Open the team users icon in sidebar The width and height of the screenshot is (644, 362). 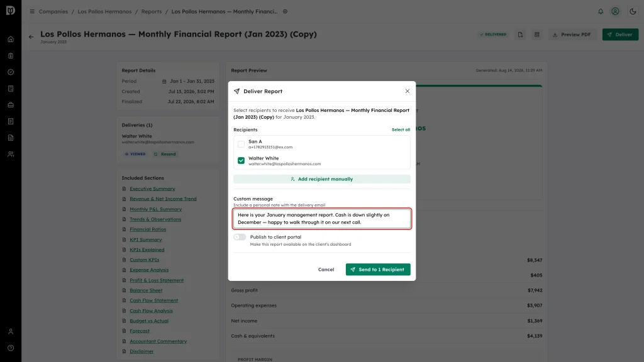tap(11, 155)
